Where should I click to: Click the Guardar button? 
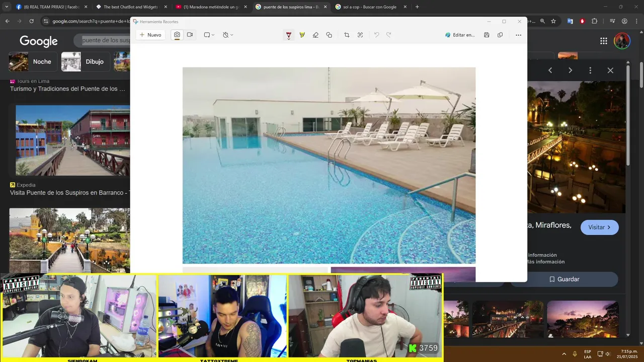click(x=564, y=279)
